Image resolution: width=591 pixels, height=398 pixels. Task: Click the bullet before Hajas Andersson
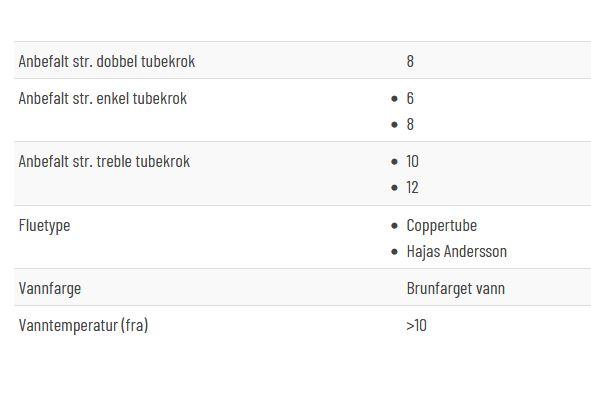pos(394,251)
